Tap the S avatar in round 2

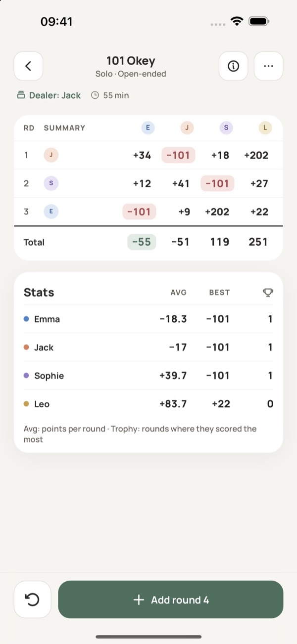coord(51,183)
